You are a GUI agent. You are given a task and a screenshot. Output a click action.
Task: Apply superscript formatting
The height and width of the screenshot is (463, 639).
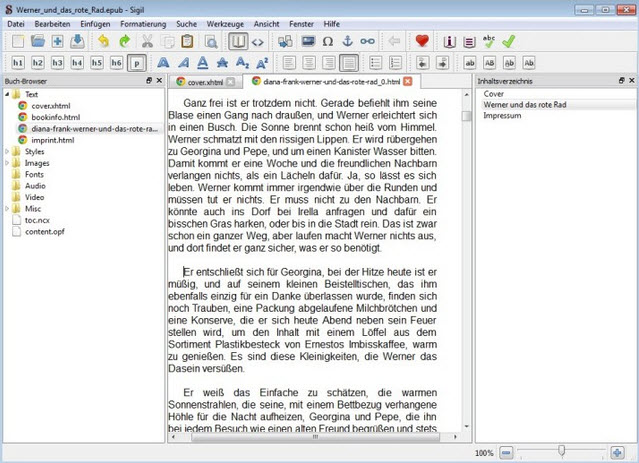click(x=262, y=63)
